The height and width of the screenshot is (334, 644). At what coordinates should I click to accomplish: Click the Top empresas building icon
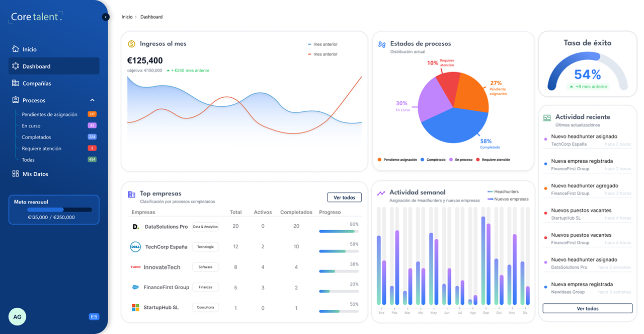pyautogui.click(x=131, y=194)
